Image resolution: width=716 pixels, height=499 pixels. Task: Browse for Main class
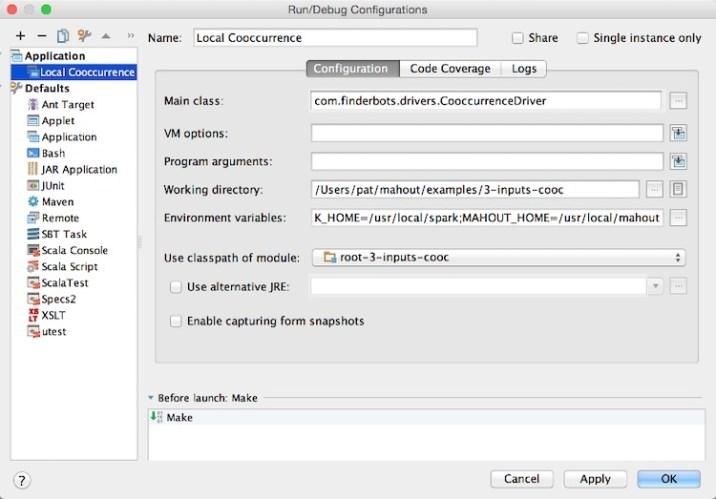coord(678,100)
